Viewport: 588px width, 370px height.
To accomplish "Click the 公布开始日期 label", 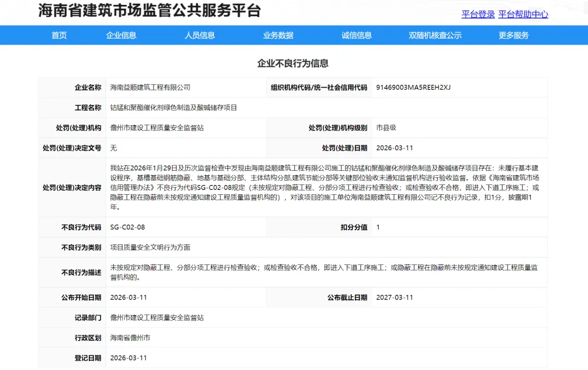I will pos(81,298).
